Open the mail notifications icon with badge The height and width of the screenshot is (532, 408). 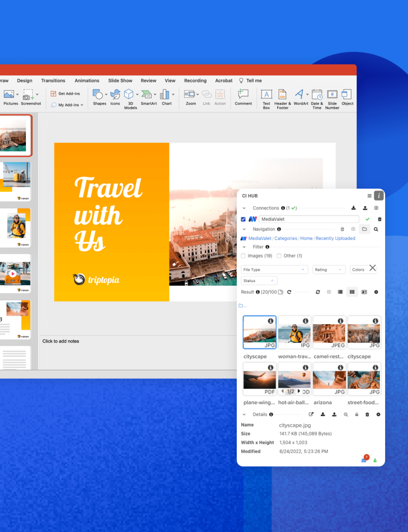[364, 459]
